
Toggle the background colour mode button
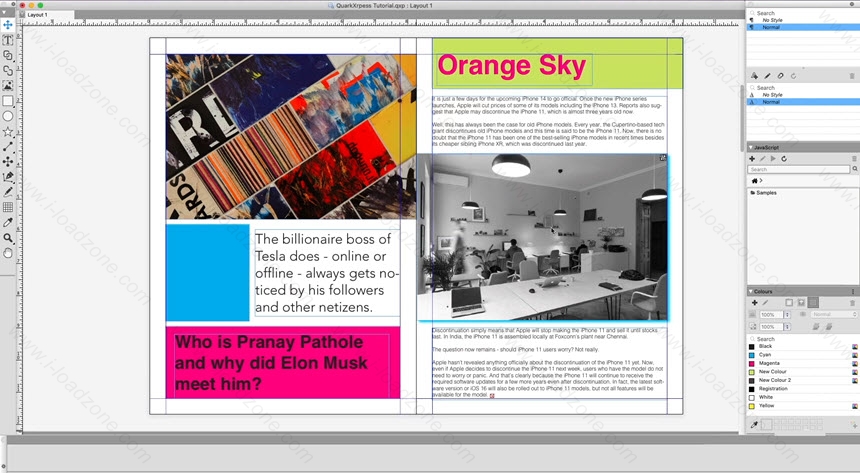813,302
